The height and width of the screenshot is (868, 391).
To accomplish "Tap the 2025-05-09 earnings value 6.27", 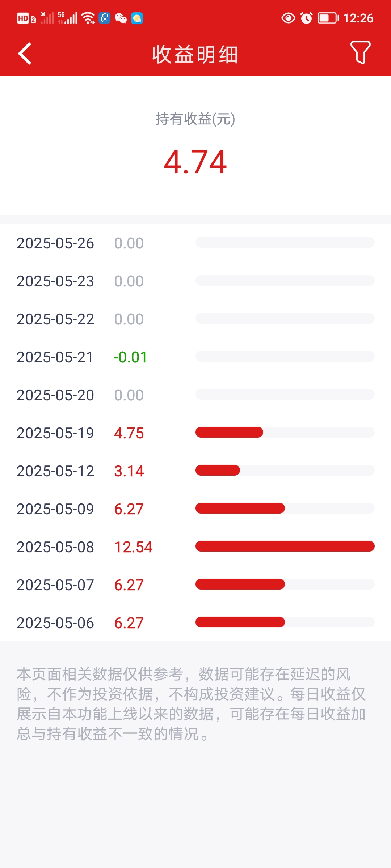I will coord(129,509).
